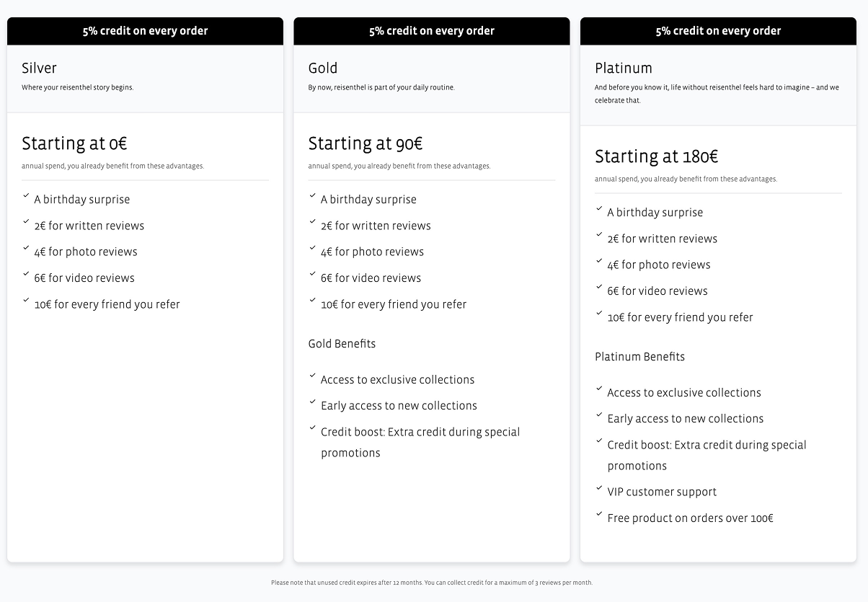The height and width of the screenshot is (602, 868).
Task: Click the checkmark beside Platinum's VIP customer support
Action: tap(599, 488)
